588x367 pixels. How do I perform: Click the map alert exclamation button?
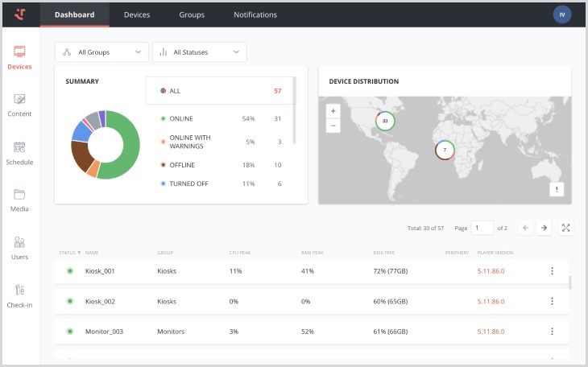(x=557, y=189)
